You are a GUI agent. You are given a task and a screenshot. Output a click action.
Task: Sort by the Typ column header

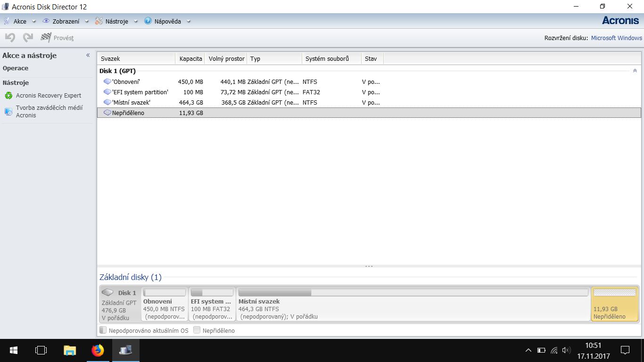274,58
